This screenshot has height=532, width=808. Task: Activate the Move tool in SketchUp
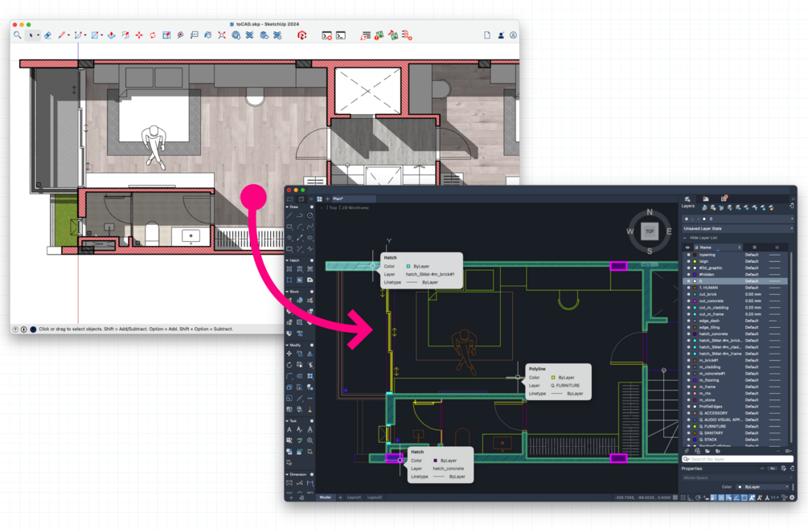pyautogui.click(x=139, y=35)
